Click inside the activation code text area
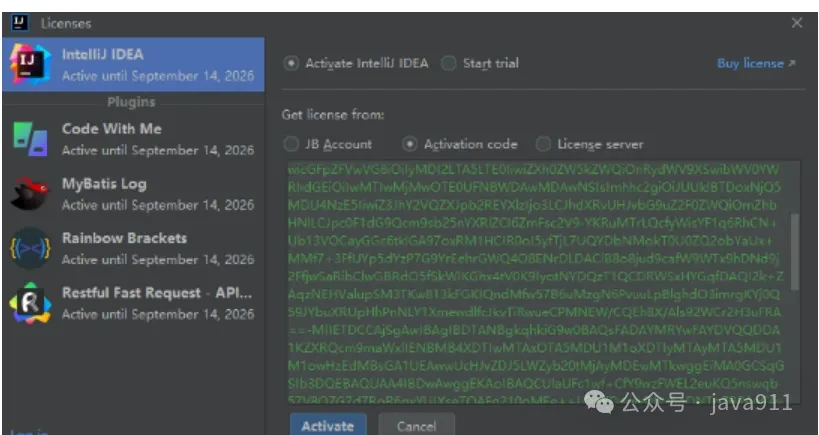The width and height of the screenshot is (819, 435). click(539, 282)
